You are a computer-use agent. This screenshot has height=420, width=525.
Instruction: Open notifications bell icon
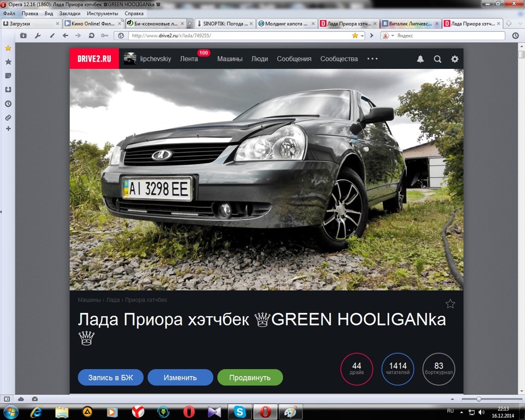[420, 59]
